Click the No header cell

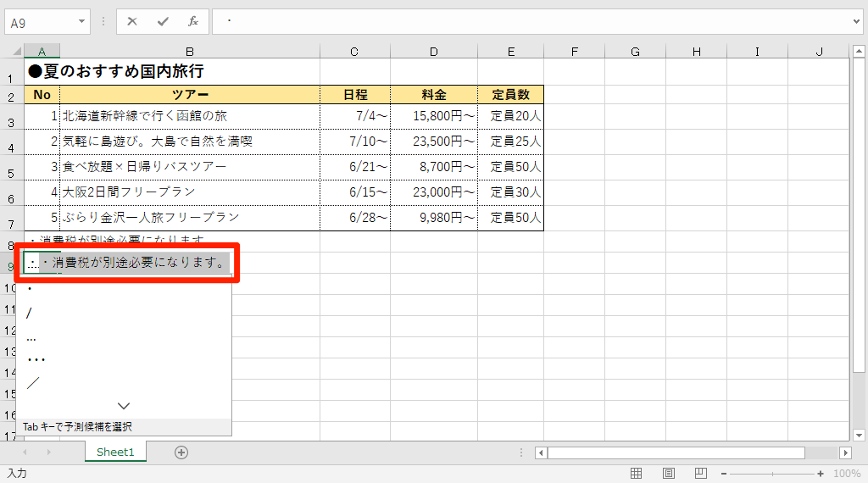(42, 95)
